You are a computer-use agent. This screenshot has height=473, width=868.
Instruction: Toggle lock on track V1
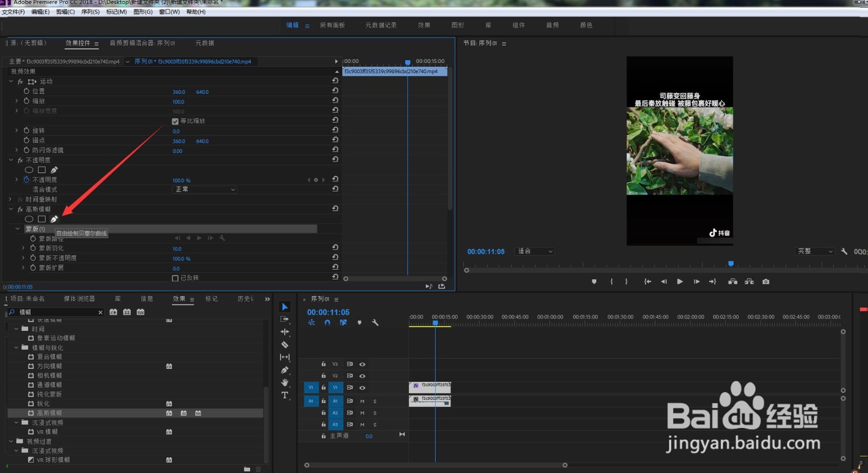[x=323, y=388]
